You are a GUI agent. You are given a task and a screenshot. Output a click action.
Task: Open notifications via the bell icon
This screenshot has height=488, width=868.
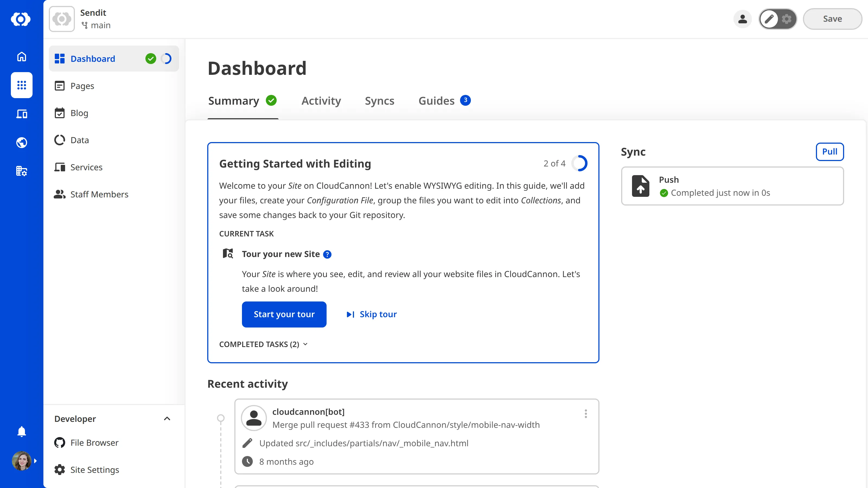pos(22,431)
